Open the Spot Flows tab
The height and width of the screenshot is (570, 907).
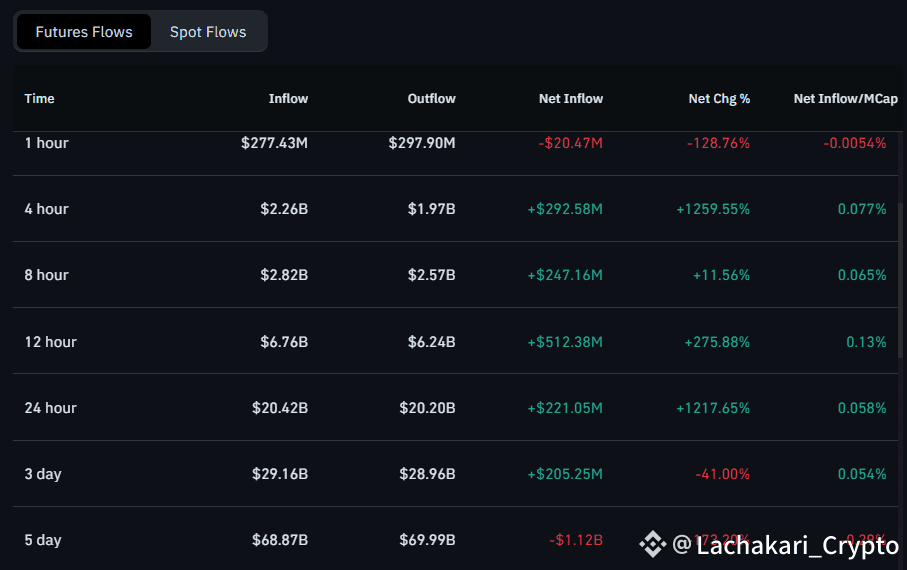(x=208, y=32)
